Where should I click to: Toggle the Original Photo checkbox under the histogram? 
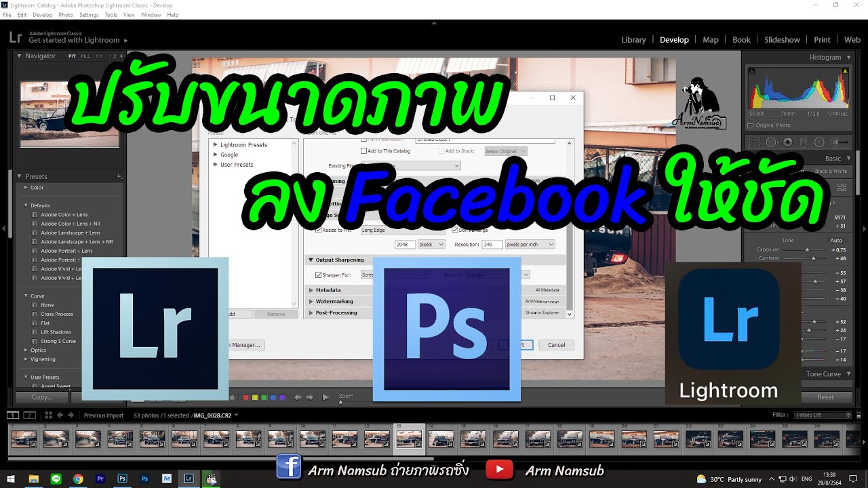tap(750, 125)
